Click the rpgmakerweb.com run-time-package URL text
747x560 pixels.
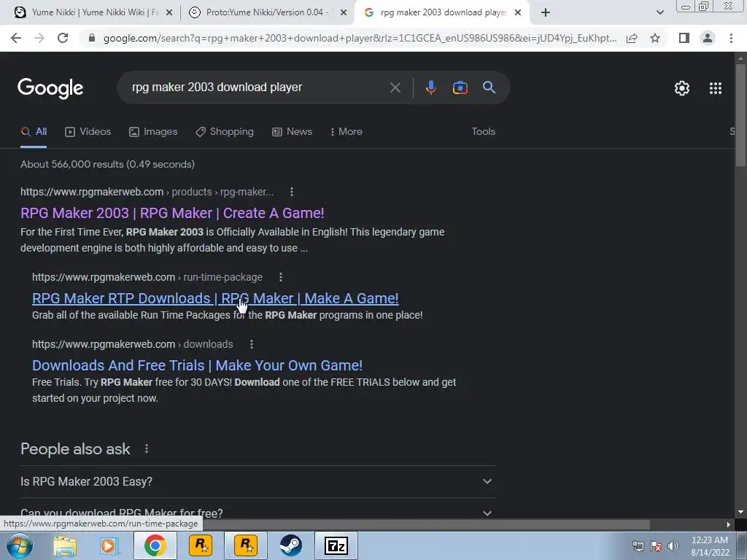[147, 277]
